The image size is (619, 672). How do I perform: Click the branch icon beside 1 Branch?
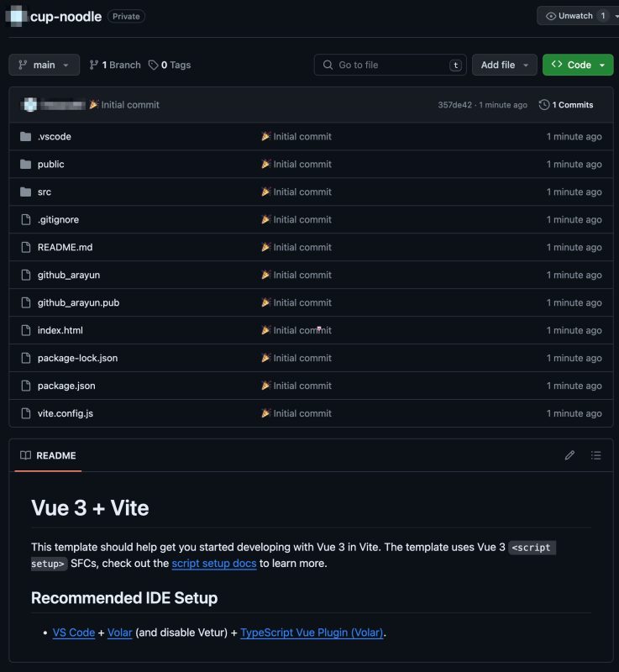click(93, 65)
